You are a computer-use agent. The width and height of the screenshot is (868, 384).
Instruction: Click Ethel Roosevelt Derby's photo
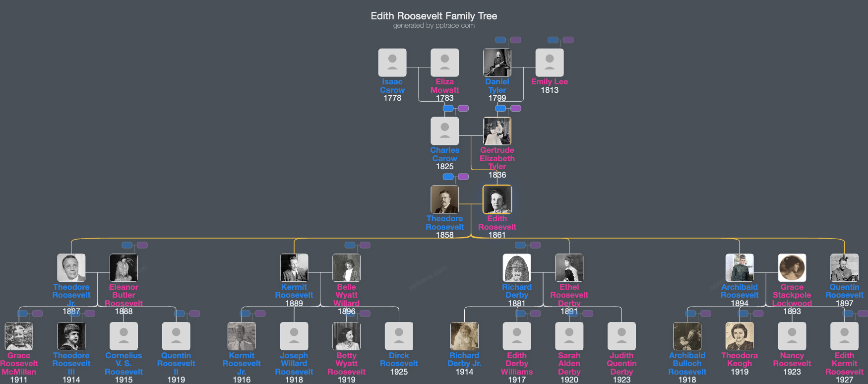(569, 268)
